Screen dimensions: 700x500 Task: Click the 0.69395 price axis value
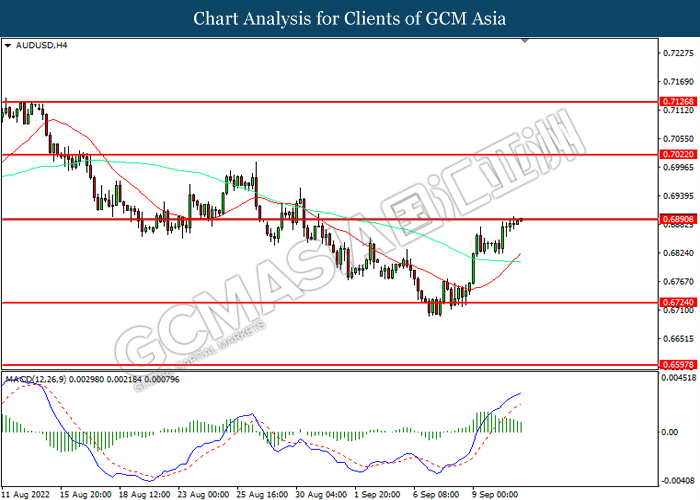pyautogui.click(x=679, y=196)
